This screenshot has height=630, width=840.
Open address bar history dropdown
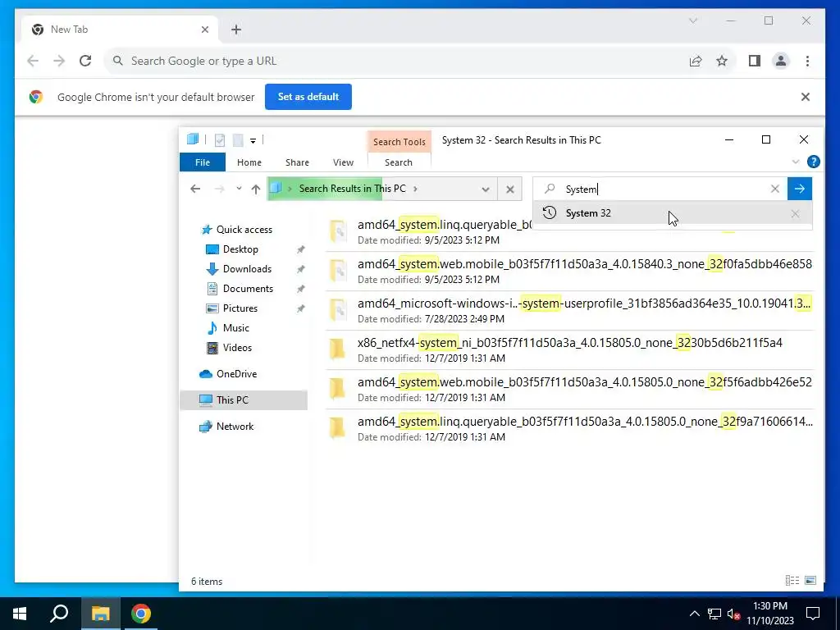(x=486, y=189)
